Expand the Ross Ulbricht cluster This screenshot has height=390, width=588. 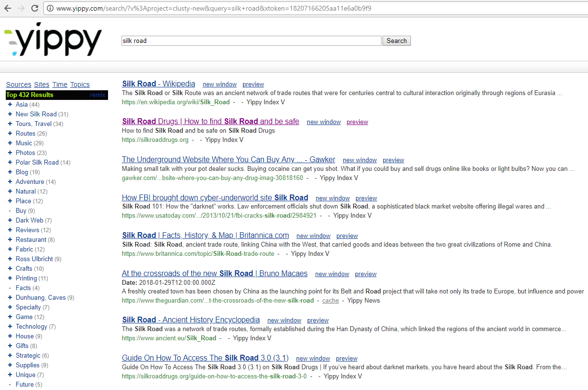[x=10, y=259]
